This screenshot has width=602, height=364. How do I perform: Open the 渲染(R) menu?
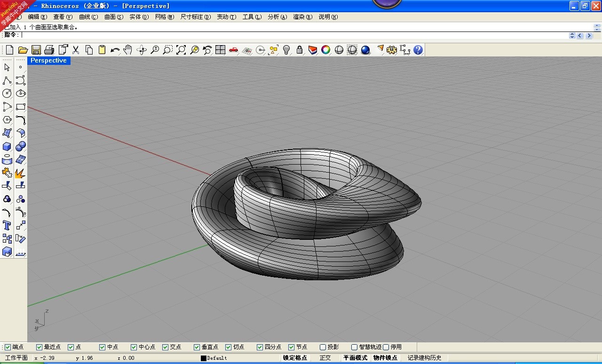tap(303, 17)
